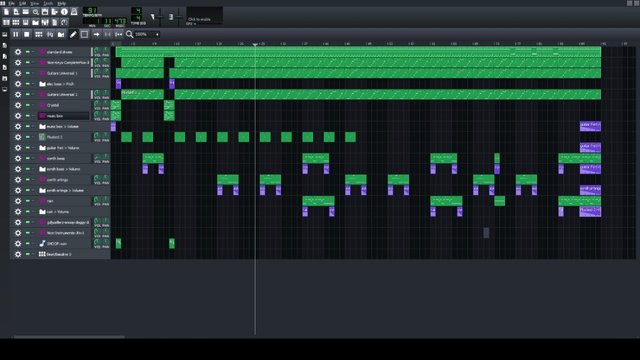Image resolution: width=640 pixels, height=360 pixels.
Task: Select the Edit (selection) mode tool
Action: [84, 34]
